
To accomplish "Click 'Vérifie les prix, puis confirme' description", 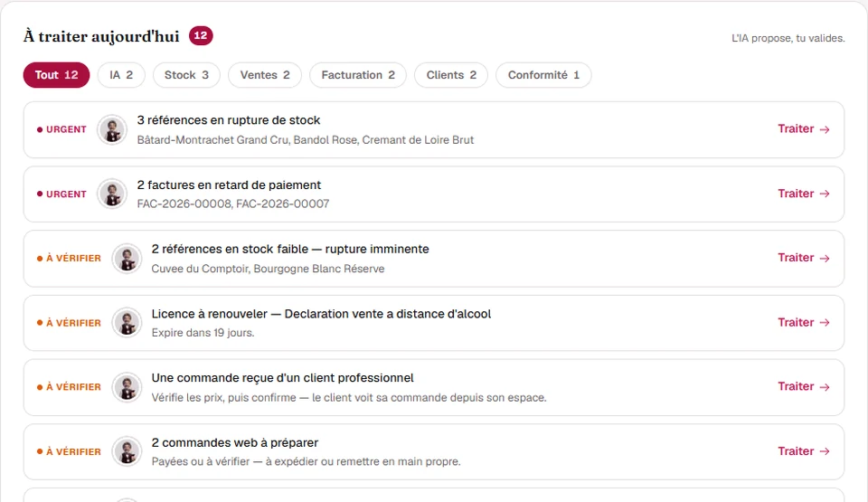I will pyautogui.click(x=349, y=398).
